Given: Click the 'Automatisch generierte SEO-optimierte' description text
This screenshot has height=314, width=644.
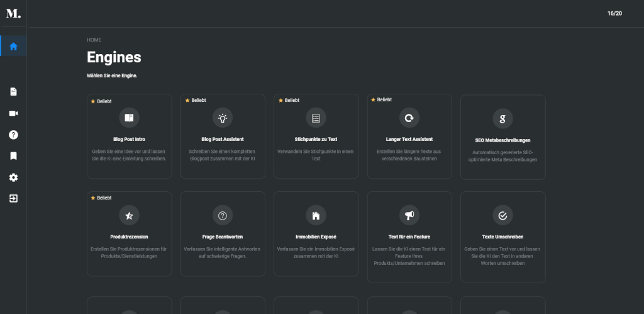Looking at the screenshot, I should [x=502, y=156].
